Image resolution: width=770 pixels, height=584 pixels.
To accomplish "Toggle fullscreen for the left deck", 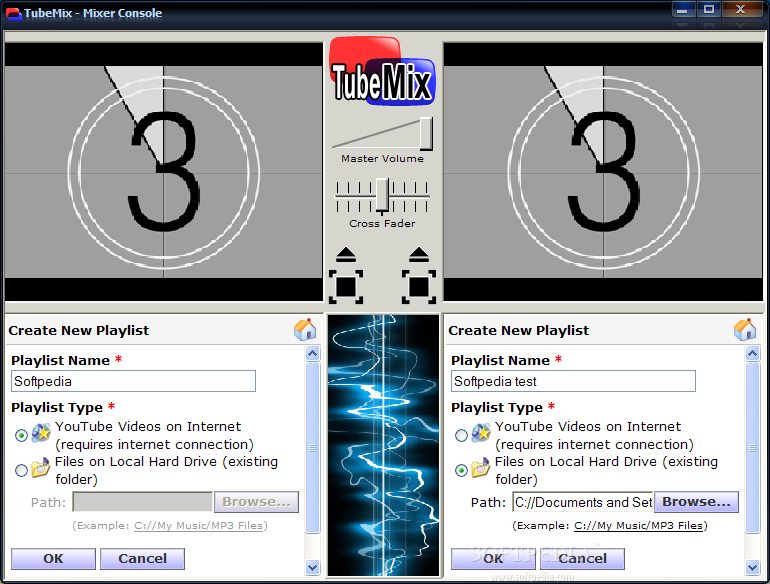I will point(346,286).
